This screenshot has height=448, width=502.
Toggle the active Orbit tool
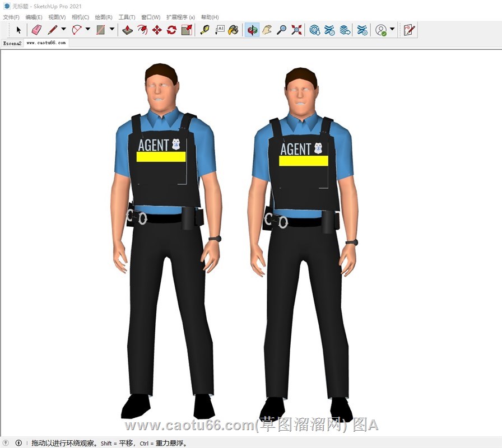point(252,30)
